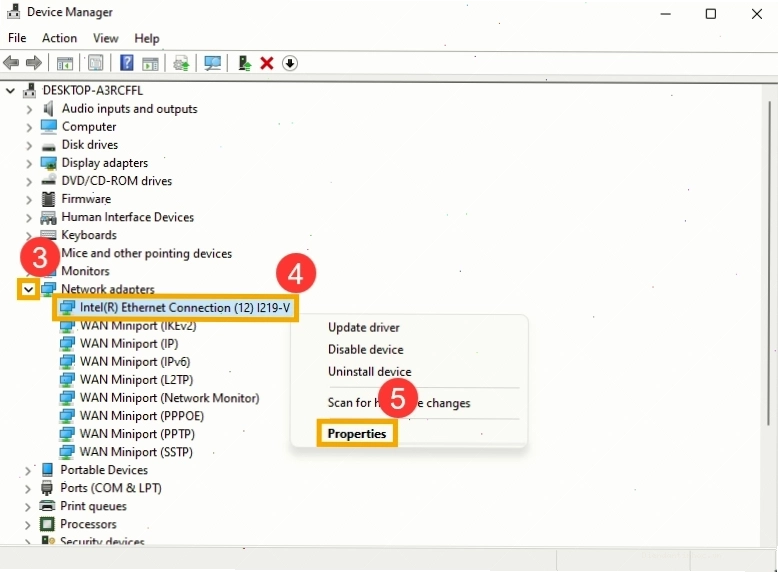This screenshot has height=572, width=778.
Task: Expand the Disk drives category
Action: coord(29,145)
